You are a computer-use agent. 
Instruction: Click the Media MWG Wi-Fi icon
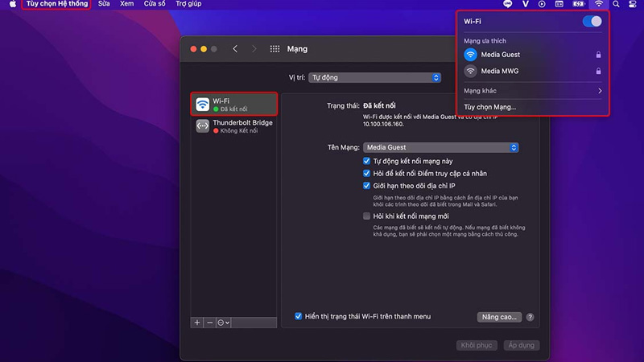470,71
